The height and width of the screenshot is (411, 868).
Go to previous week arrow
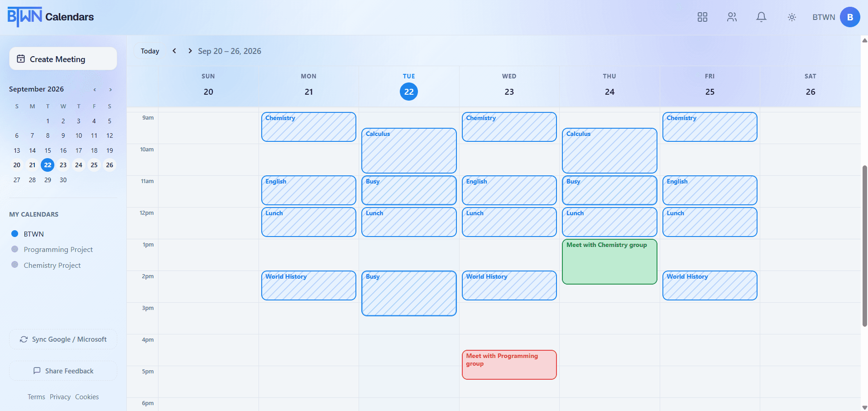click(174, 51)
